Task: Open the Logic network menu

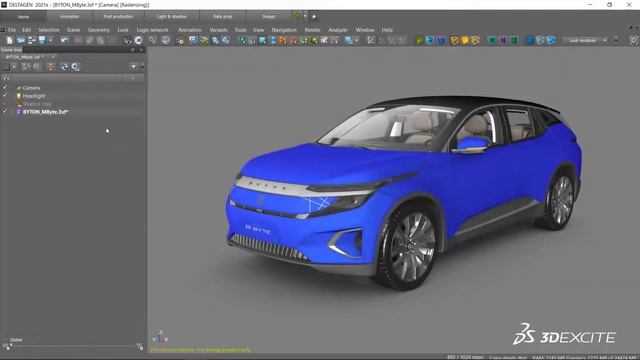Action: (x=152, y=30)
